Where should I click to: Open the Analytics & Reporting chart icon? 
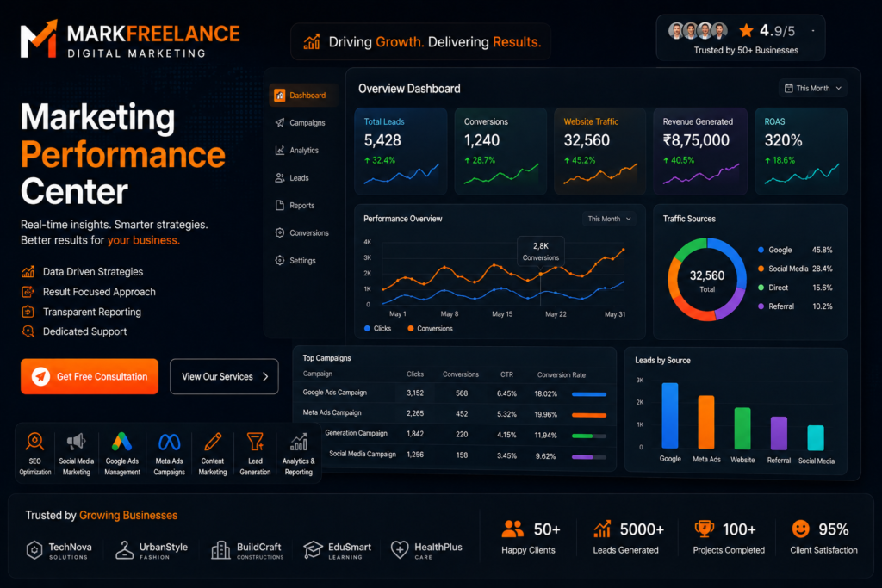(x=299, y=442)
